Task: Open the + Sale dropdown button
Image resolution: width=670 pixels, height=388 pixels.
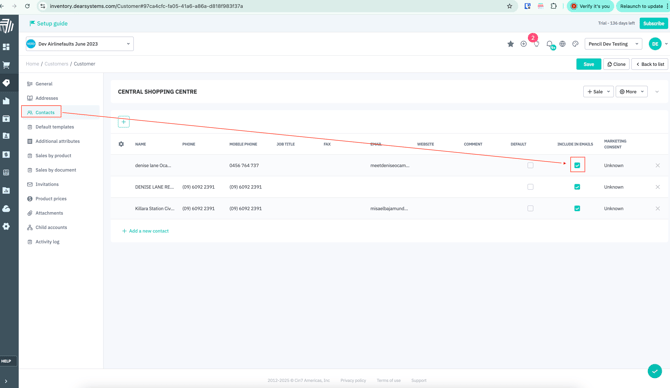Action: click(x=598, y=91)
